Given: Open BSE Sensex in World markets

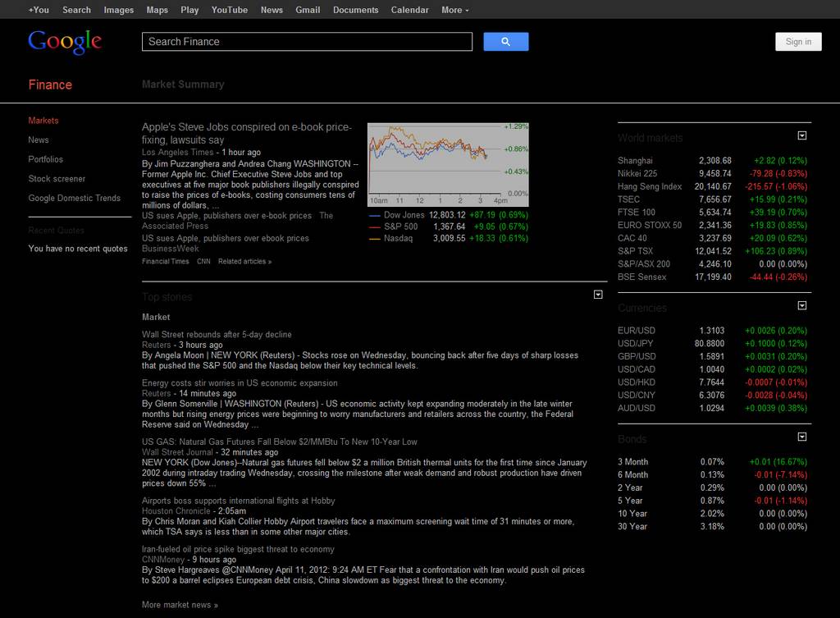Looking at the screenshot, I should 642,277.
